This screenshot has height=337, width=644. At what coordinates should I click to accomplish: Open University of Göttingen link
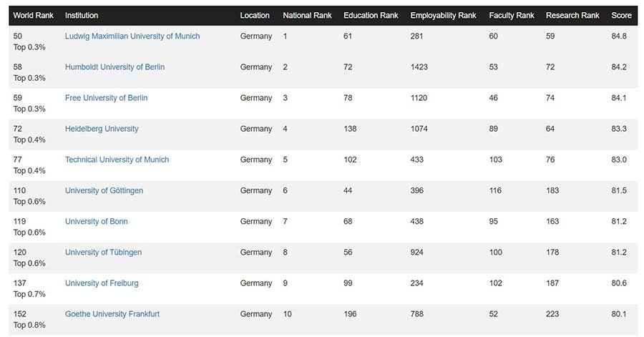pyautogui.click(x=104, y=190)
